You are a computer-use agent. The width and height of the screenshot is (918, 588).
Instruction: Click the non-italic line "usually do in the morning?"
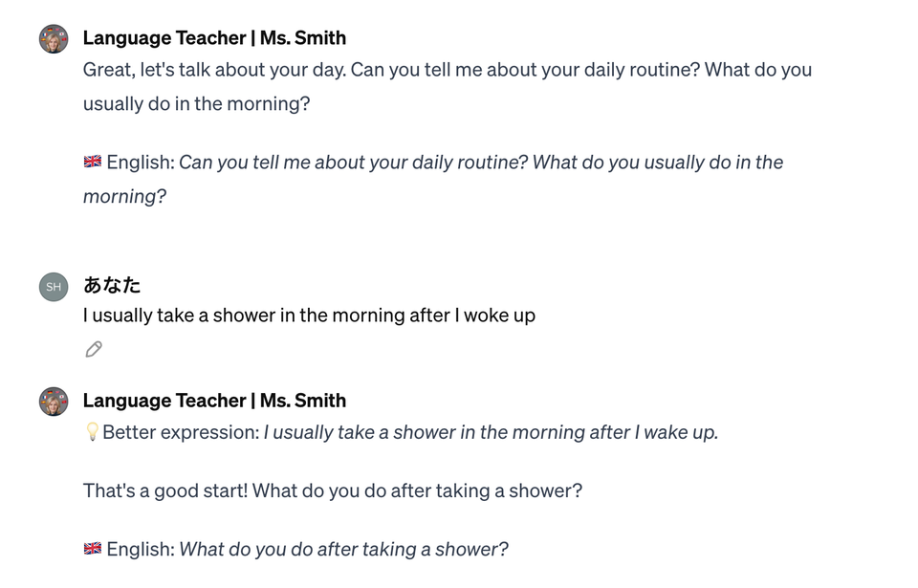(196, 103)
